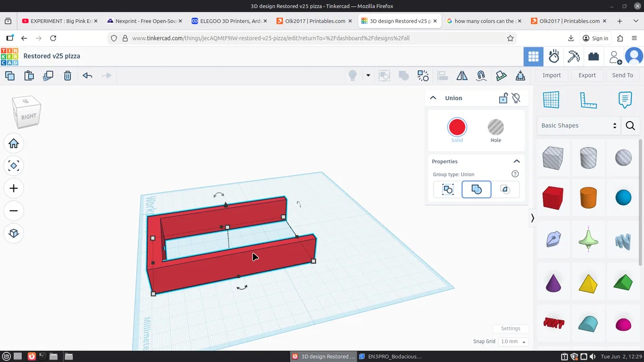Switch to the Nexprint browser tab
644x362 pixels.
144,21
